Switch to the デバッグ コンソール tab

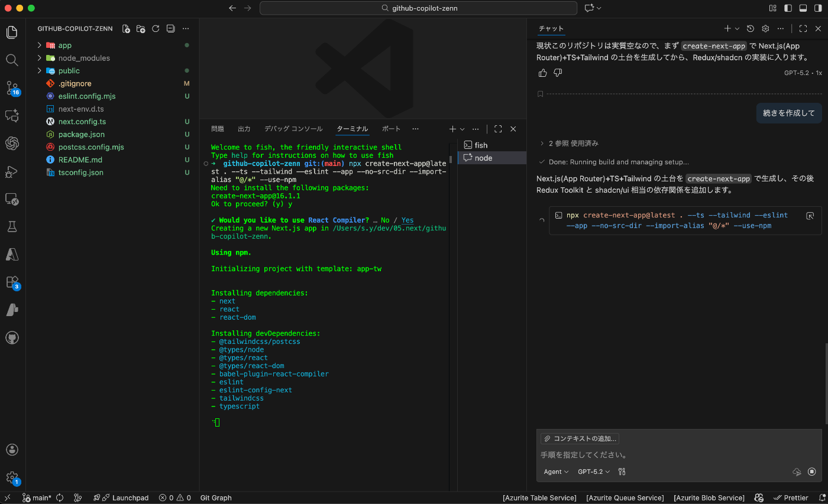(x=293, y=129)
